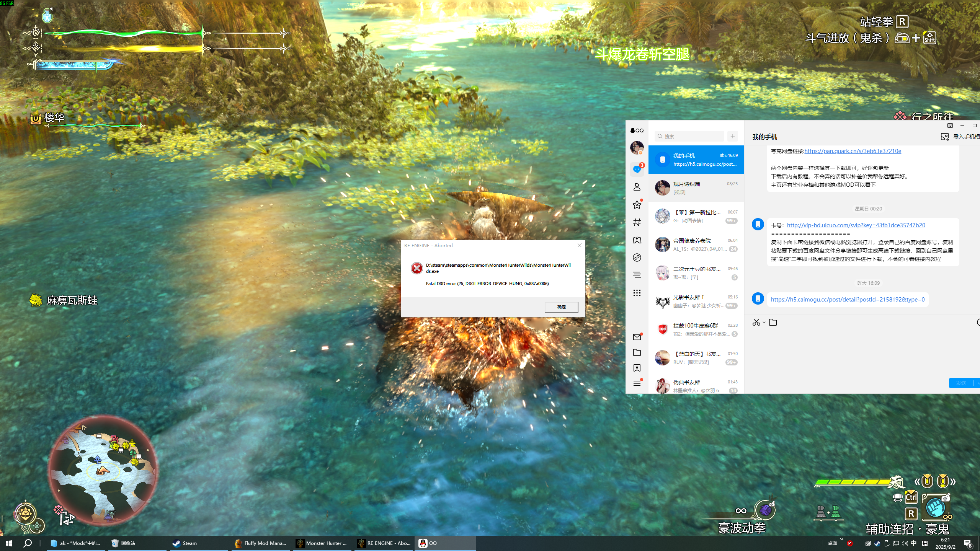980x551 pixels.
Task: Click the circular minimap in the game
Action: click(103, 470)
